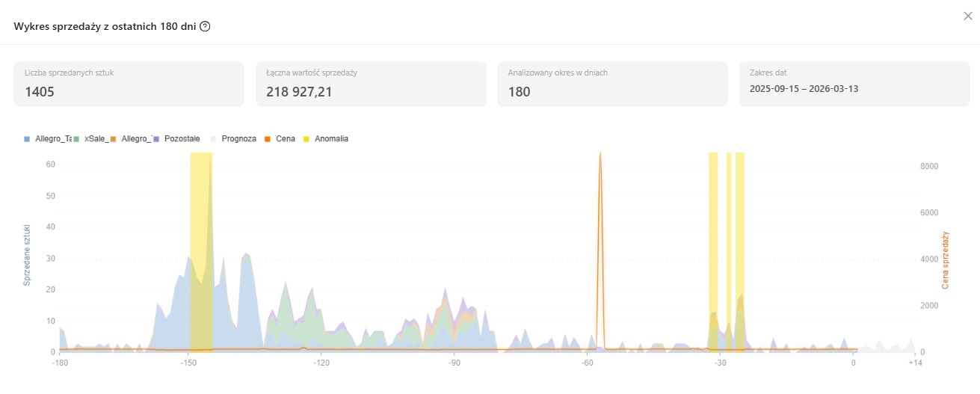Select the Łączna wartość sprzedaży card
980x394 pixels.
tap(371, 84)
